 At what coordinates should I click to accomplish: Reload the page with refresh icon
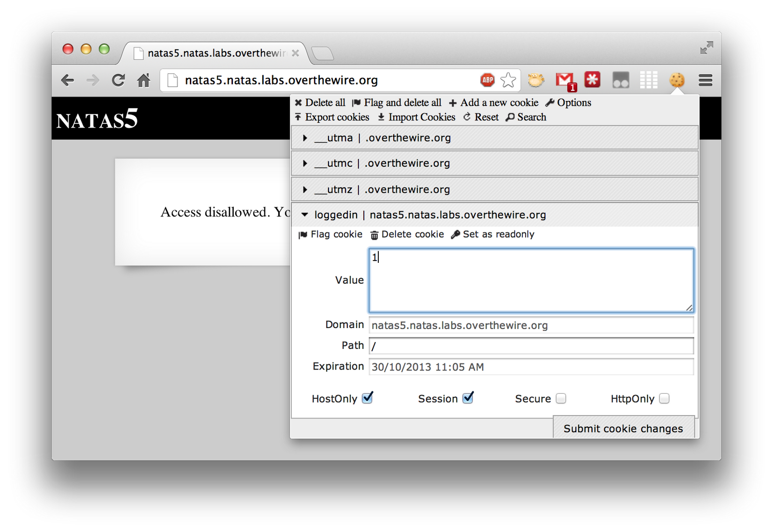(118, 80)
